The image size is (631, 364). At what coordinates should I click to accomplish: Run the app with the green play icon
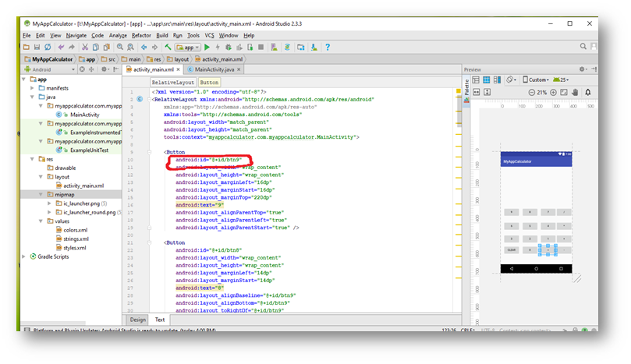pos(207,47)
